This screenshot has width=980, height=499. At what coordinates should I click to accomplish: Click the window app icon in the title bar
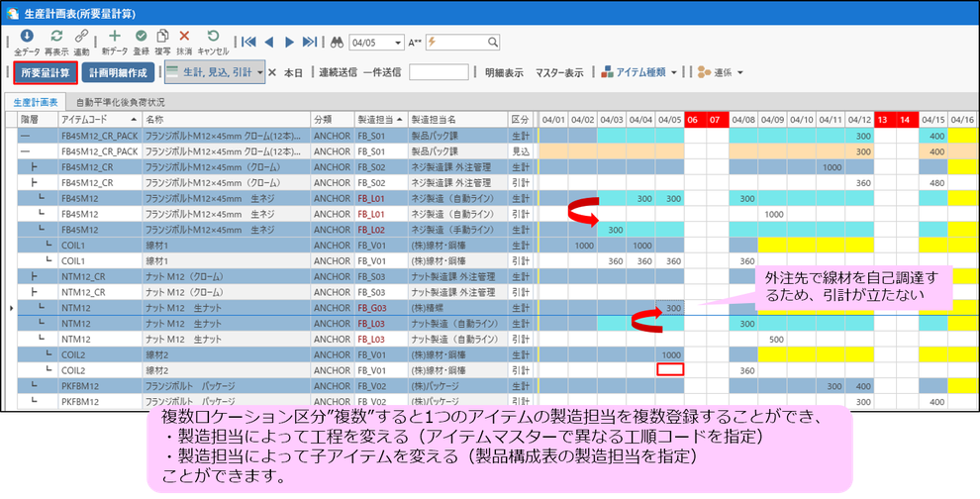[12, 12]
